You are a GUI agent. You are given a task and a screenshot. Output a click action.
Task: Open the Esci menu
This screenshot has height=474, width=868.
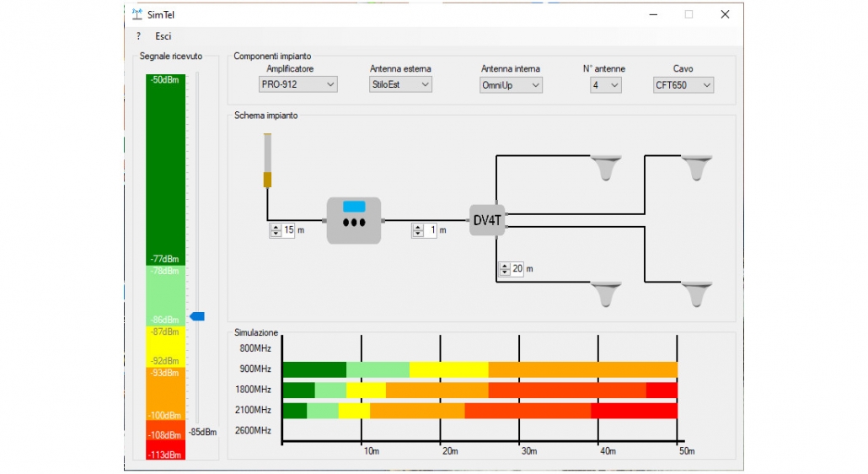[163, 36]
